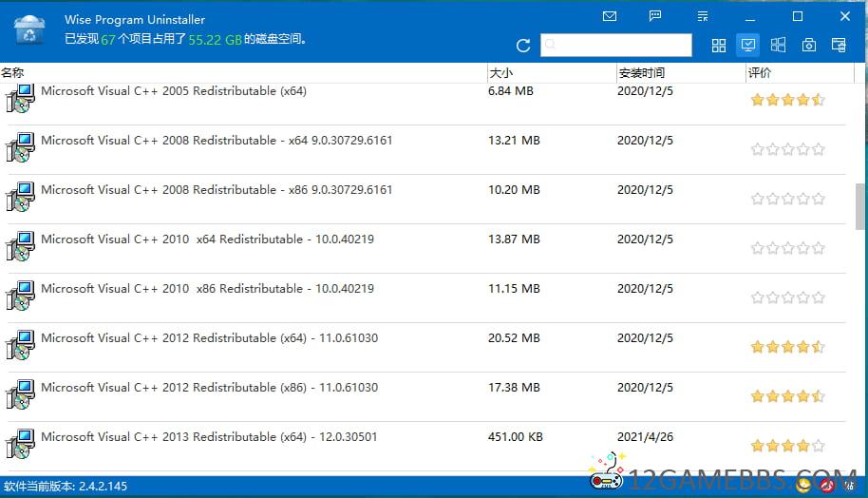Viewport: 868px width, 498px height.
Task: Select Microsoft Visual C++ 2005 Redistributable (x64)
Action: (x=173, y=92)
